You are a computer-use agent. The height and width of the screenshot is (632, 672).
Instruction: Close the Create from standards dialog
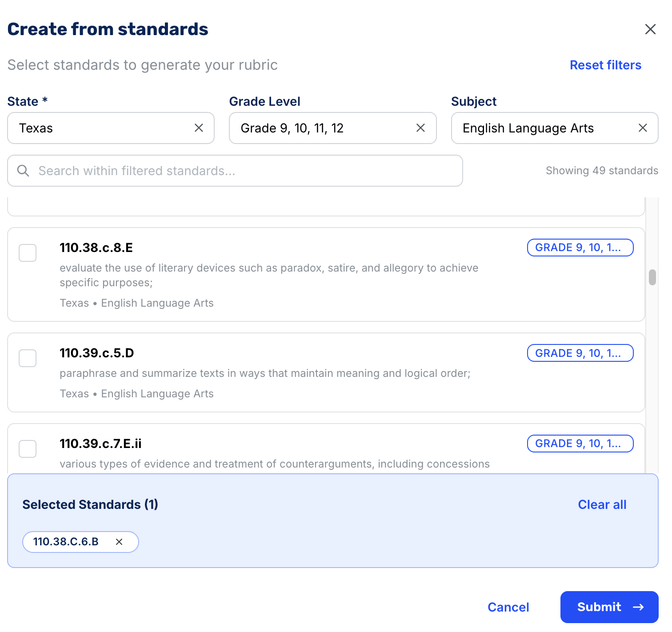tap(650, 29)
